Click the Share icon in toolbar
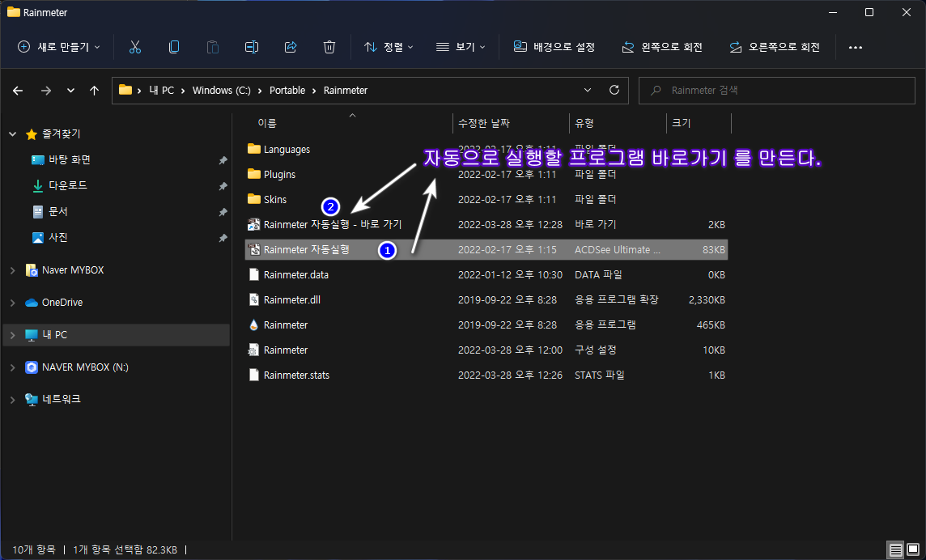Screen dimensions: 926x560 [x=291, y=47]
